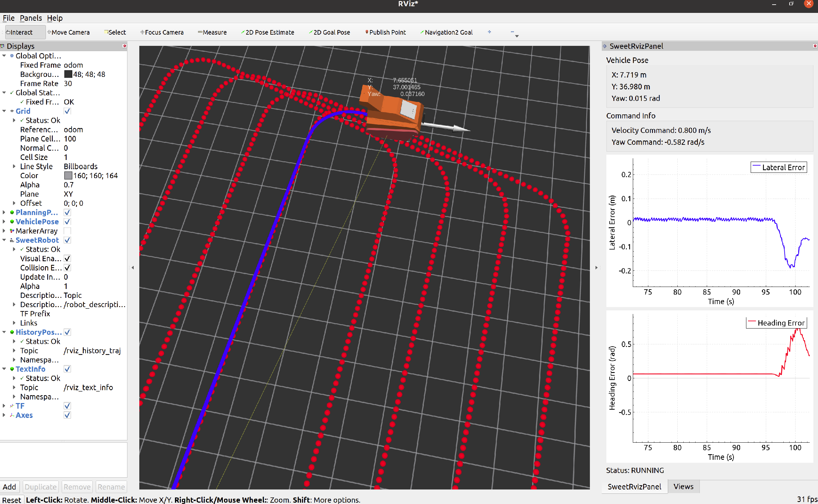This screenshot has height=504, width=818.
Task: Start a 2D Pose Estimate
Action: tap(268, 32)
